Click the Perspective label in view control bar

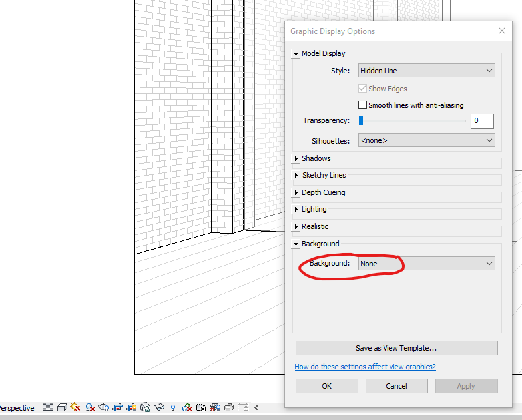click(x=17, y=408)
